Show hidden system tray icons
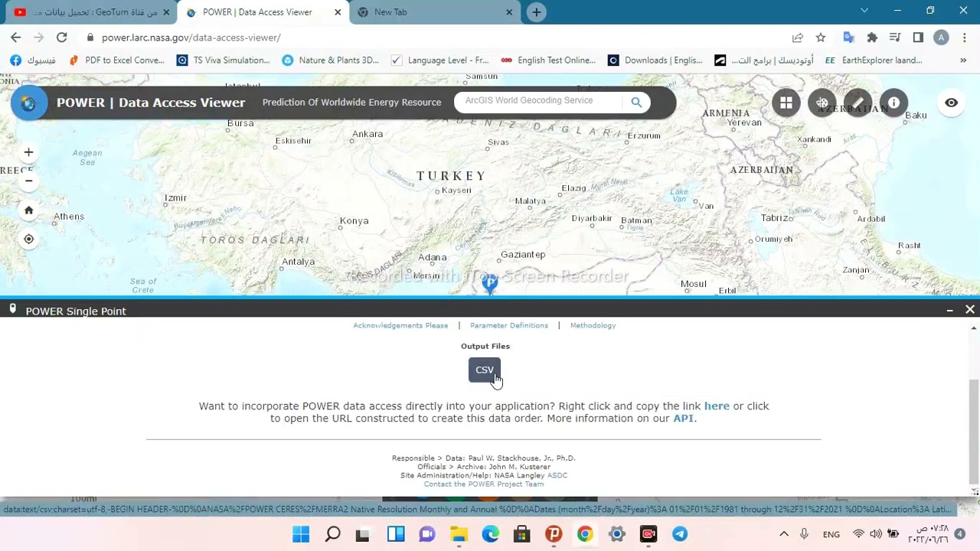 tap(784, 534)
